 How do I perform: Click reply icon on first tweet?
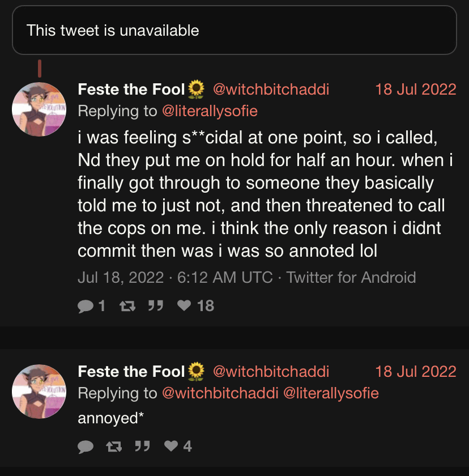click(x=86, y=306)
